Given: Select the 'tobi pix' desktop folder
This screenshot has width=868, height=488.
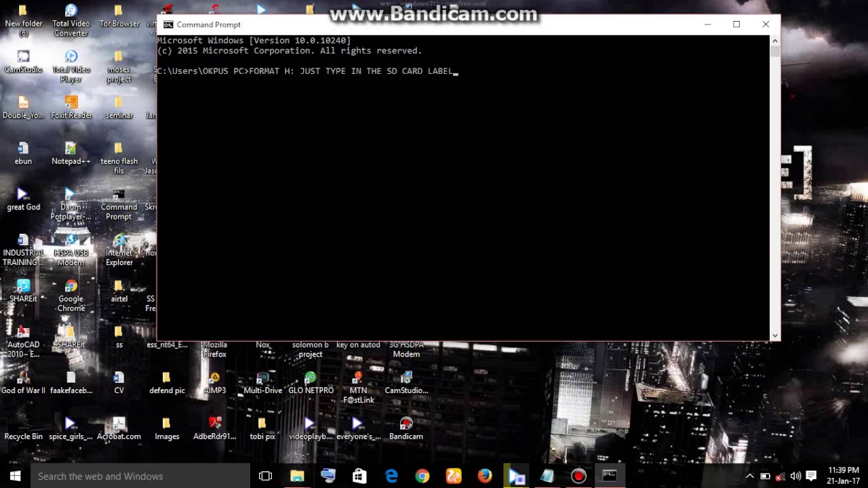Looking at the screenshot, I should tap(263, 429).
